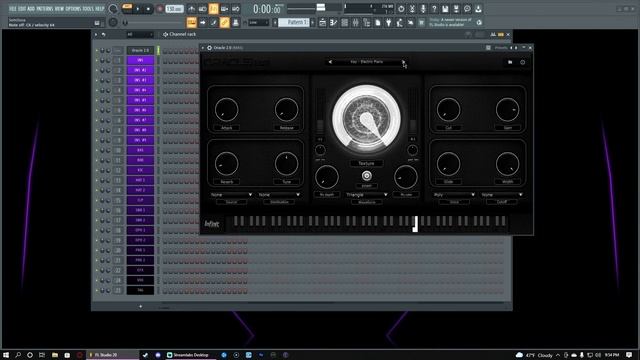This screenshot has height=360, width=640.
Task: Select the Oracle 2.0 channel button
Action: pyautogui.click(x=140, y=50)
